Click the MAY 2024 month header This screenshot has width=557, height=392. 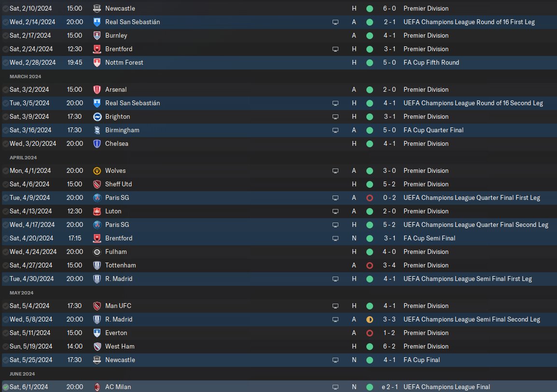(21, 293)
